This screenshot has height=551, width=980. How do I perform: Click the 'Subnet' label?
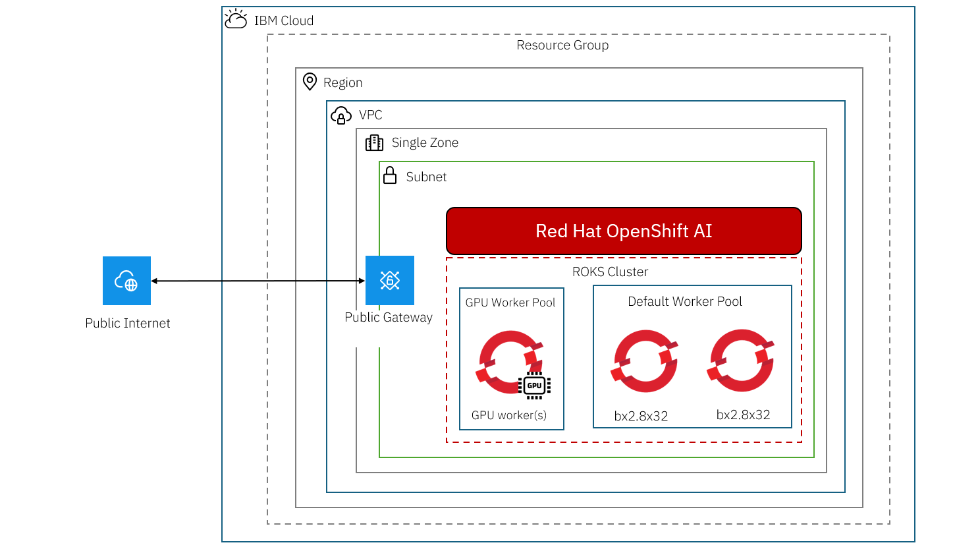pos(426,177)
